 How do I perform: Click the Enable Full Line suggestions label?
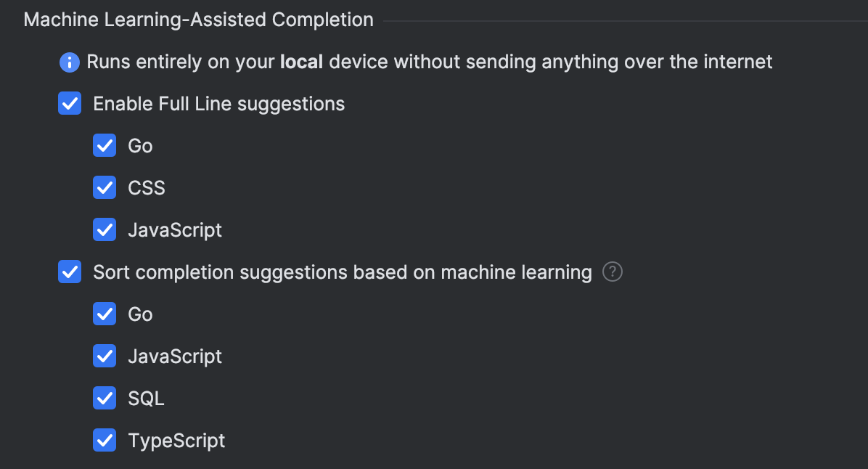click(x=218, y=103)
